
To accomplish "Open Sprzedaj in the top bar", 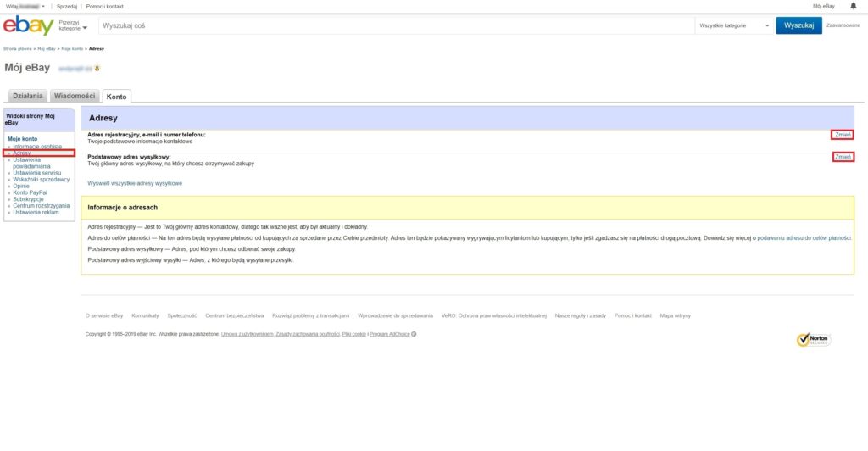I will tap(67, 6).
